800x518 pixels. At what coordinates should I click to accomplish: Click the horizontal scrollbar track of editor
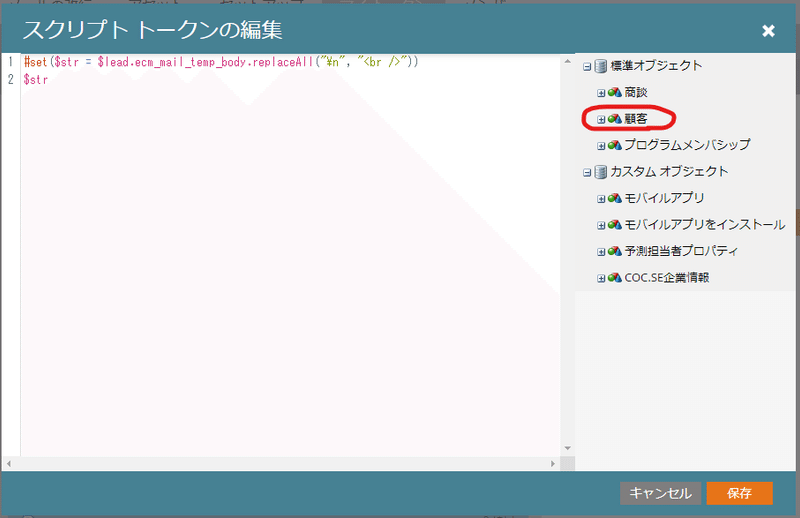pyautogui.click(x=281, y=463)
